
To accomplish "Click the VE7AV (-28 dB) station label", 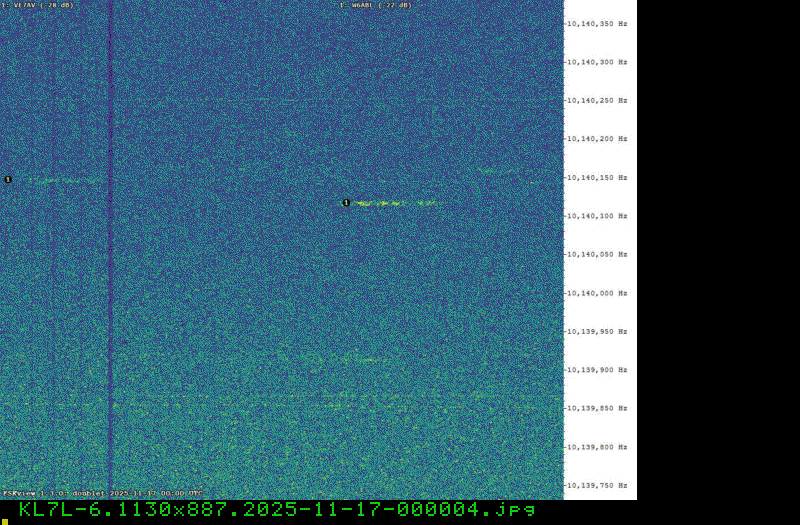I will click(x=37, y=5).
